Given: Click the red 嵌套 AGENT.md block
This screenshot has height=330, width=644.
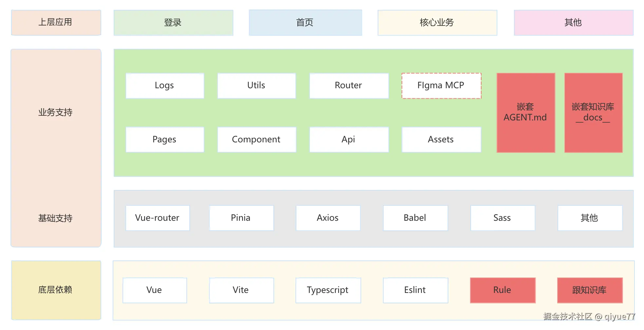Looking at the screenshot, I should click(525, 113).
